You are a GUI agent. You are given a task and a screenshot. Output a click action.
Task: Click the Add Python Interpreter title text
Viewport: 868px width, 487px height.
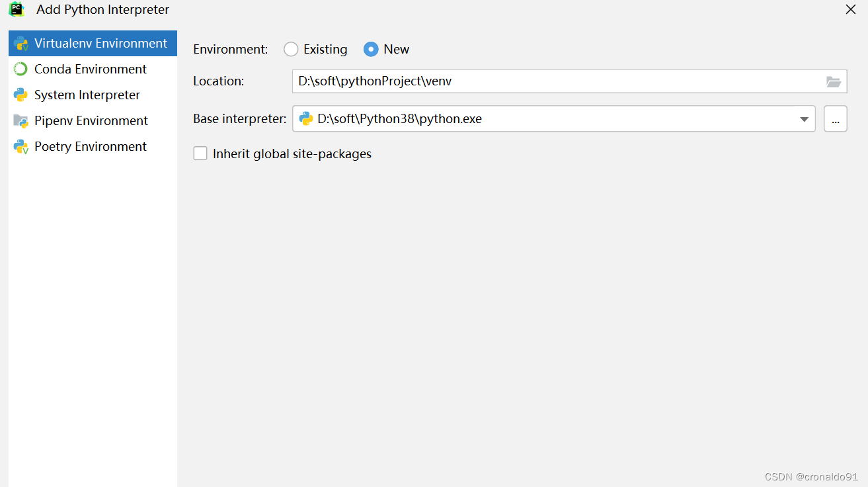point(103,10)
